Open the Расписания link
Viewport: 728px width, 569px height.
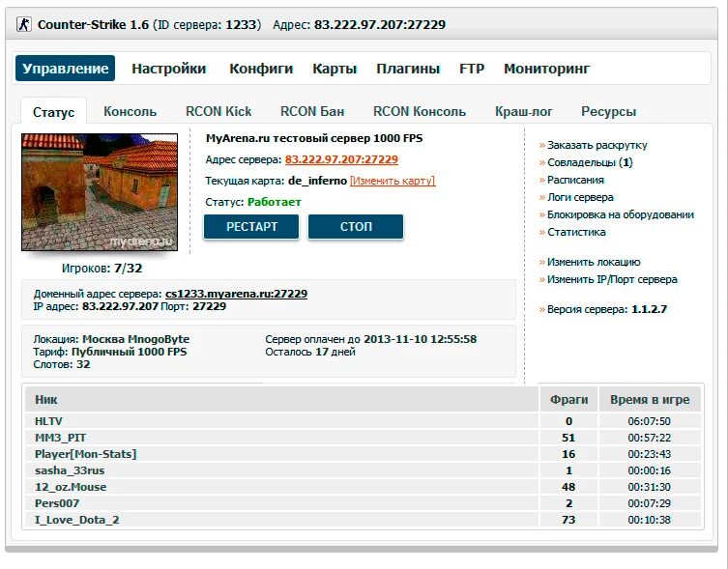(575, 180)
